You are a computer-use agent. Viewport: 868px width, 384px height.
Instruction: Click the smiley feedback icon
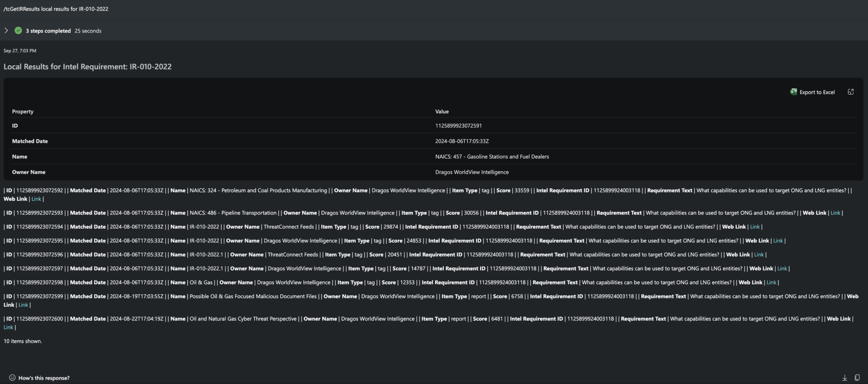point(12,378)
